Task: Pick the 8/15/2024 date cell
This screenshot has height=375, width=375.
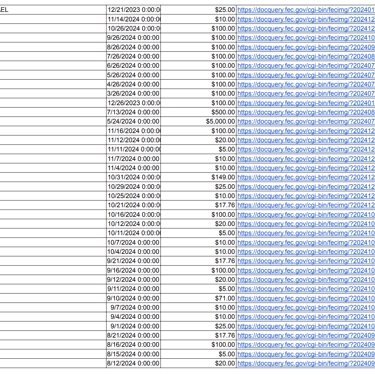Action: pos(133,354)
